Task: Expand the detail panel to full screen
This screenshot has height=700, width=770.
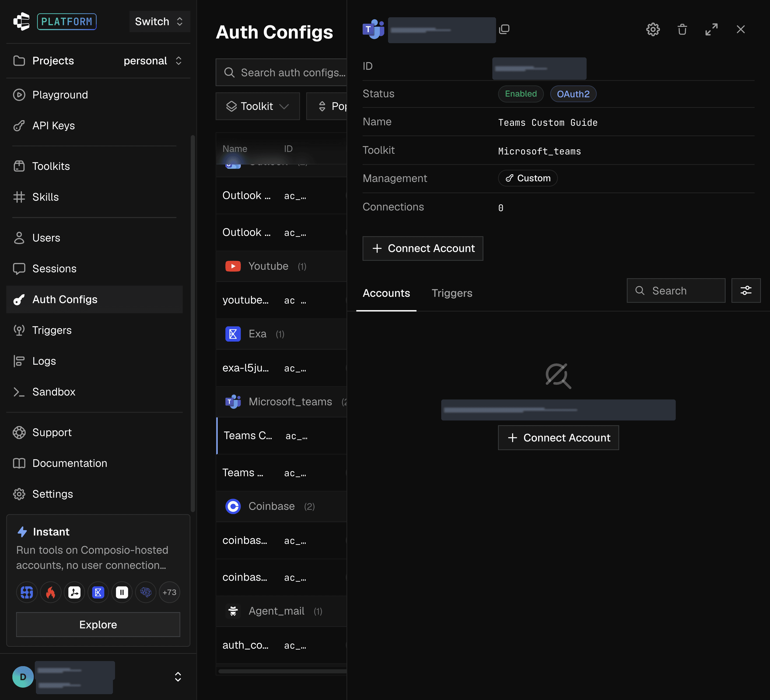Action: [x=711, y=29]
